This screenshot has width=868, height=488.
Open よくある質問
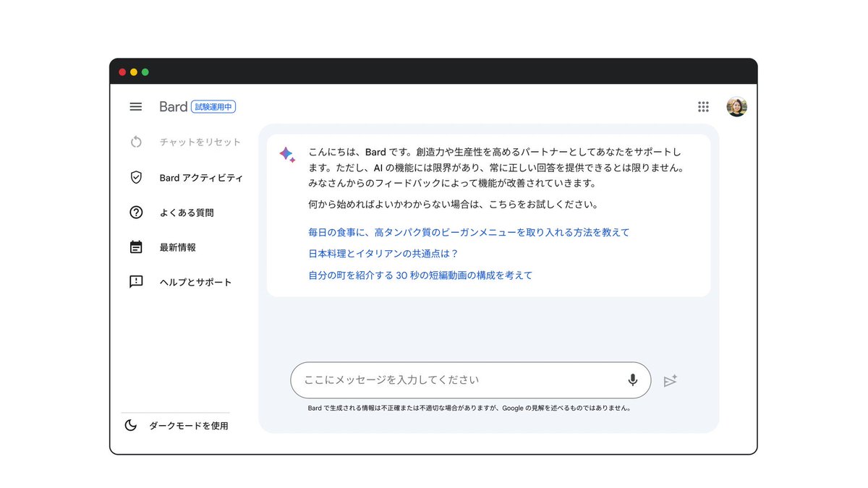(x=187, y=213)
